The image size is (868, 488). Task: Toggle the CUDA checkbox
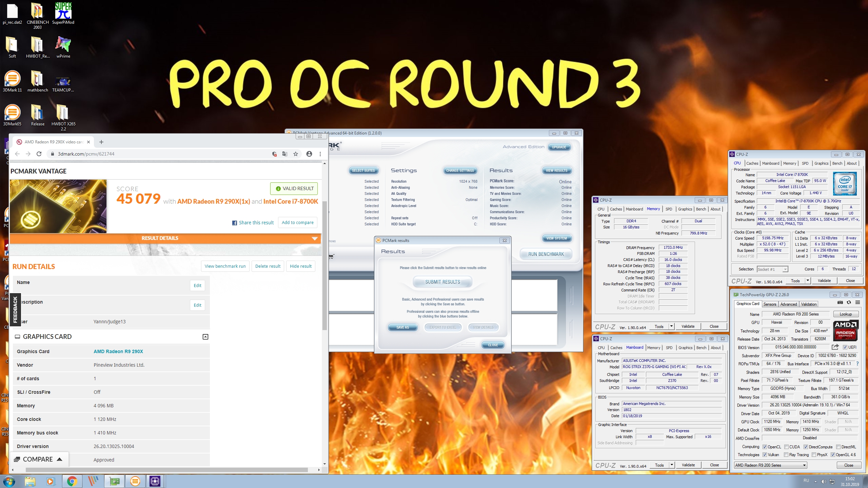coord(786,447)
